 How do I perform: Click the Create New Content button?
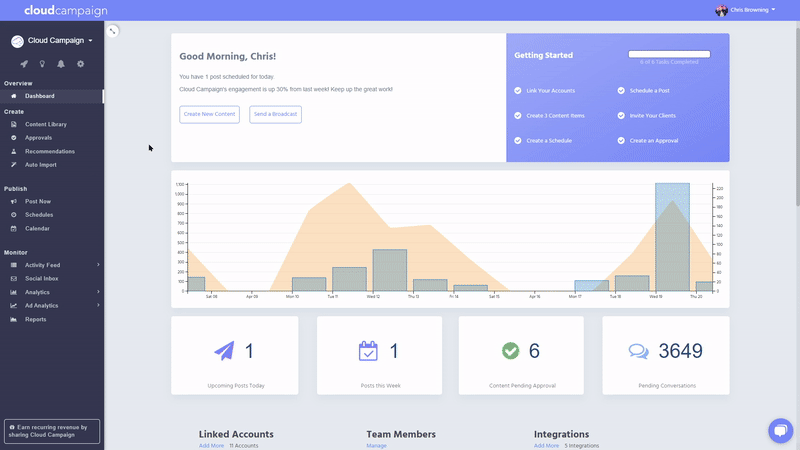(x=210, y=114)
